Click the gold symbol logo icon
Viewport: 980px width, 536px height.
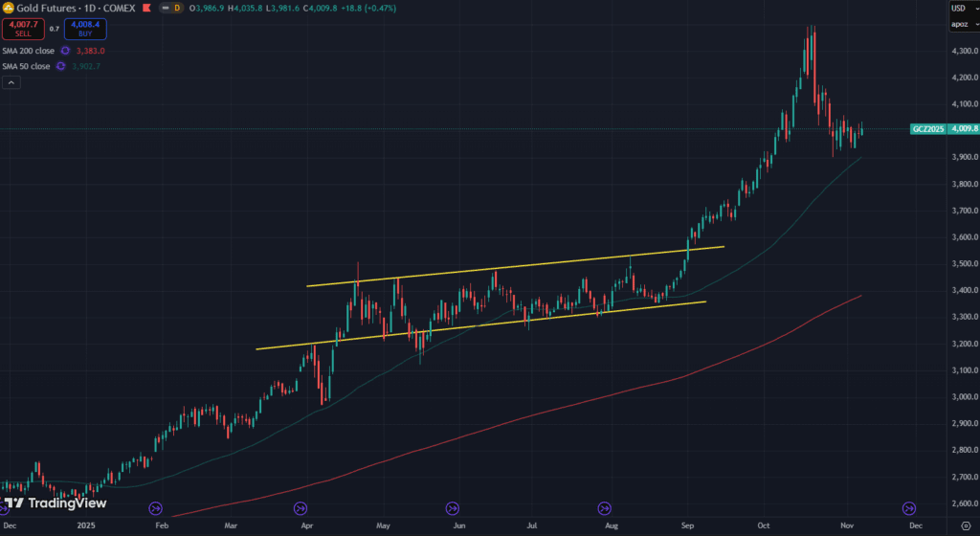pos(9,8)
